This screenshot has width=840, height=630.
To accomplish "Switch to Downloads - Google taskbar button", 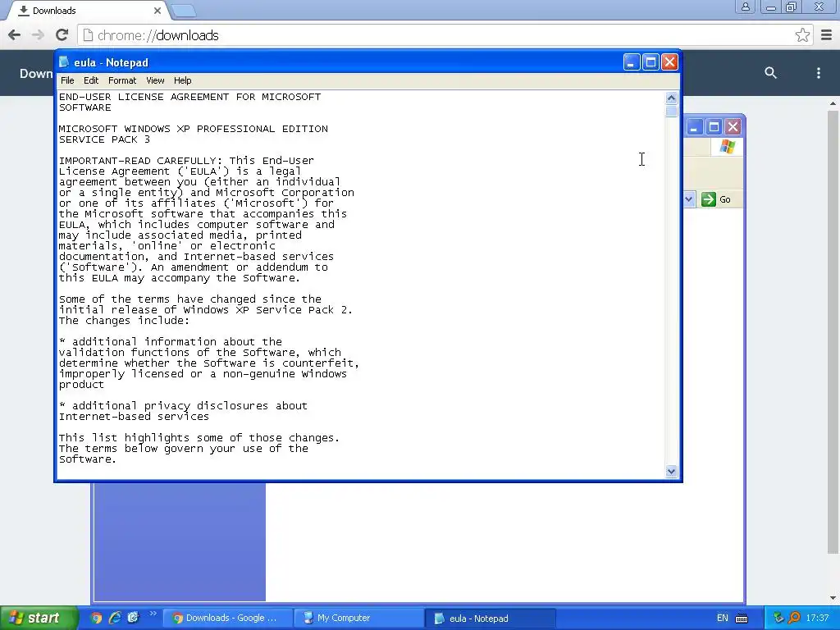I will tap(228, 618).
